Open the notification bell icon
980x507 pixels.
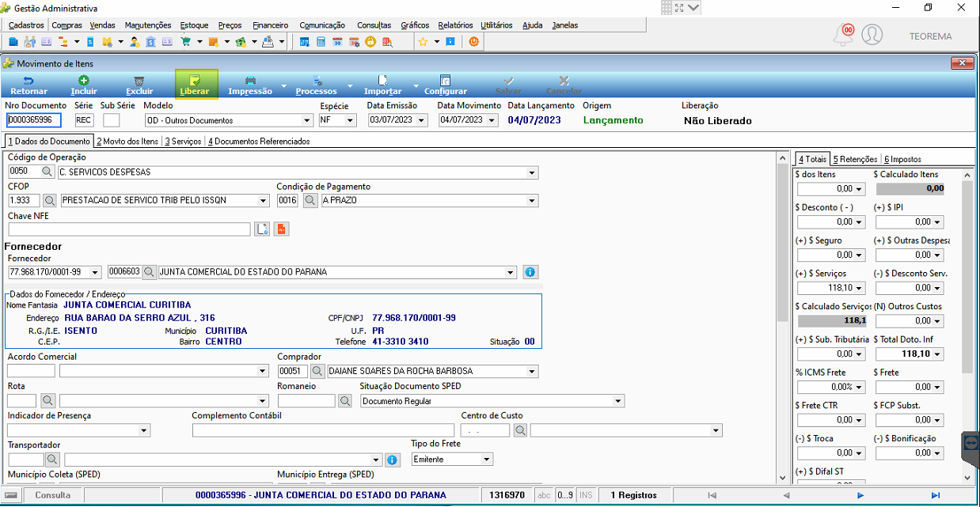pos(844,35)
